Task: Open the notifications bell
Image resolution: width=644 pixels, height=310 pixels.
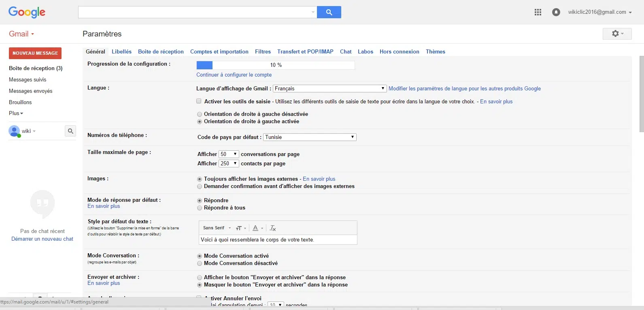Action: (556, 12)
